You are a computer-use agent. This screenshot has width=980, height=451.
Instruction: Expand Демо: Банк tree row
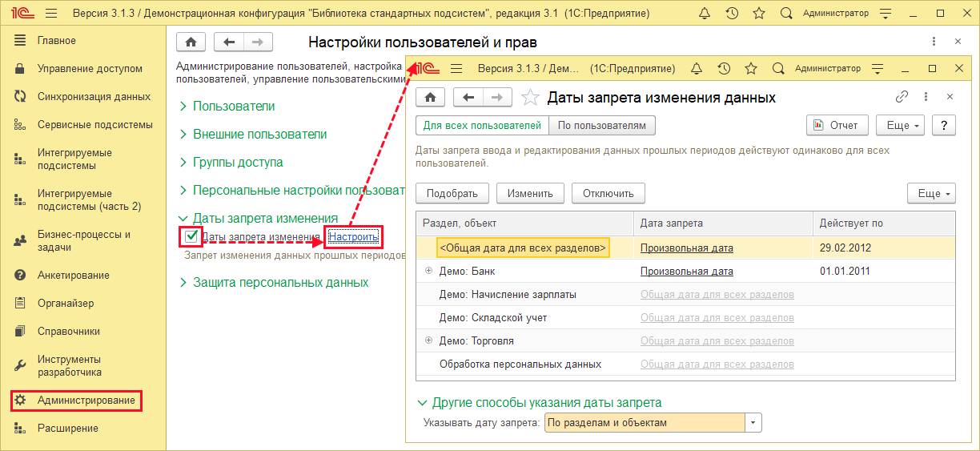coord(429,272)
